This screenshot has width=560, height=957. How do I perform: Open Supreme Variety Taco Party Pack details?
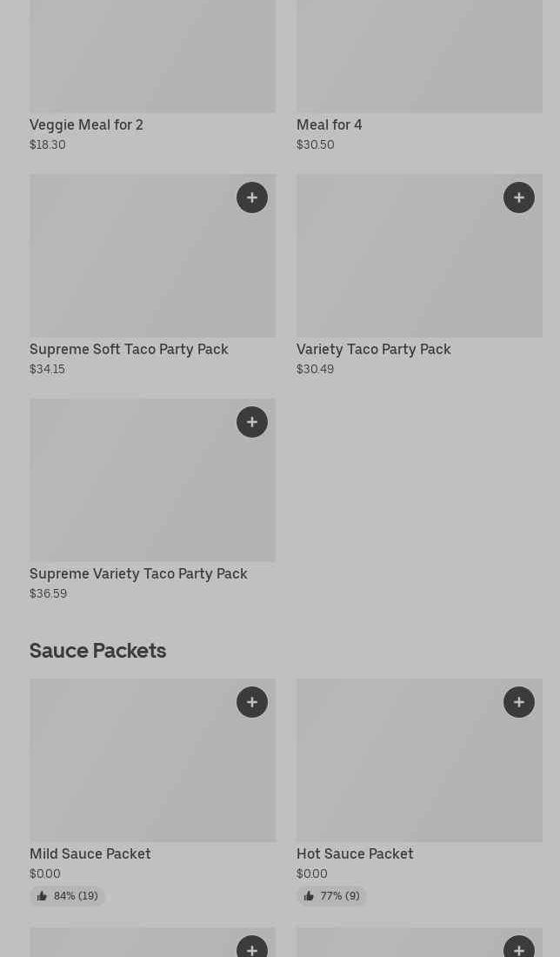[x=138, y=573]
